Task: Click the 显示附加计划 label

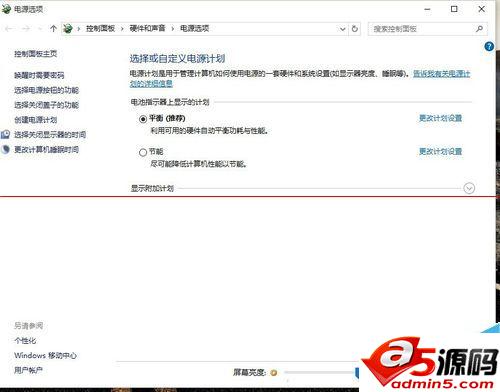Action: tap(152, 188)
